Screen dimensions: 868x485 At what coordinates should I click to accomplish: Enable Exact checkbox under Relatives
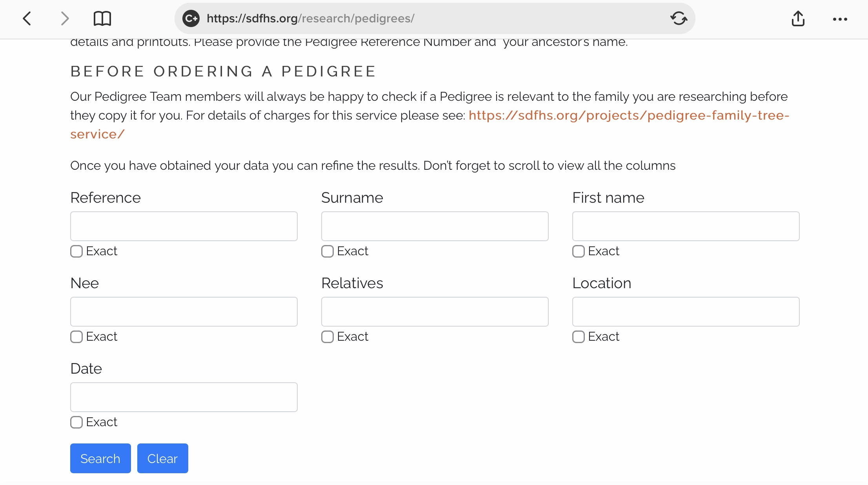point(328,337)
